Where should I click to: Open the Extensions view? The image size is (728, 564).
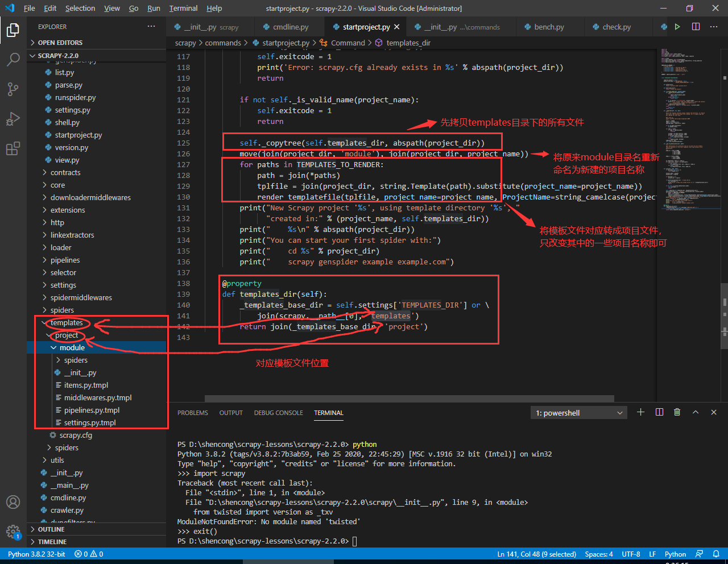click(x=13, y=149)
